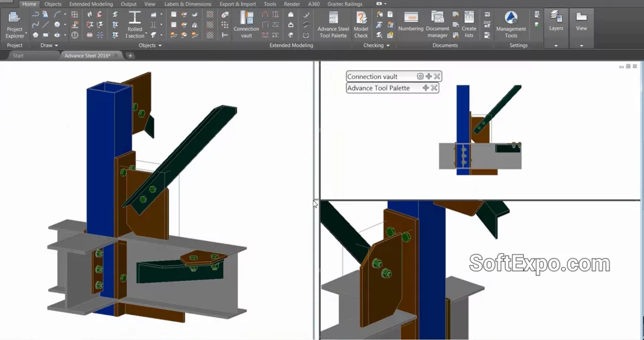The image size is (644, 340).
Task: Expand the Objects panel
Action: (150, 45)
